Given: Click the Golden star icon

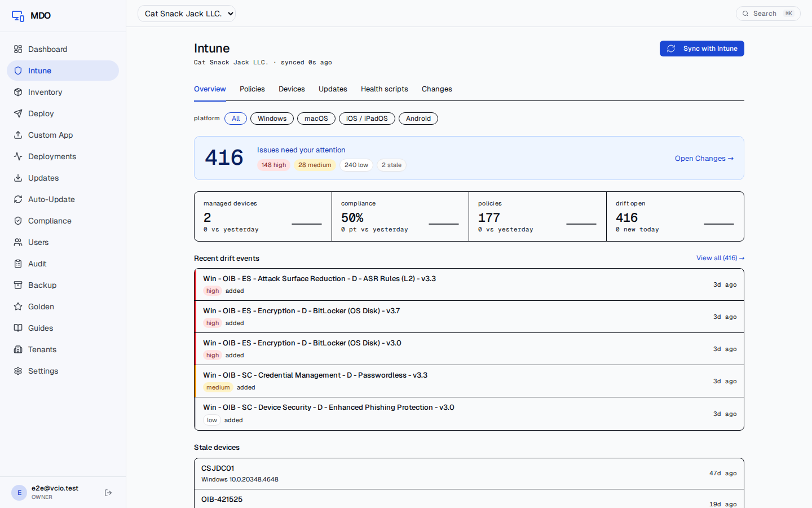Looking at the screenshot, I should [18, 306].
